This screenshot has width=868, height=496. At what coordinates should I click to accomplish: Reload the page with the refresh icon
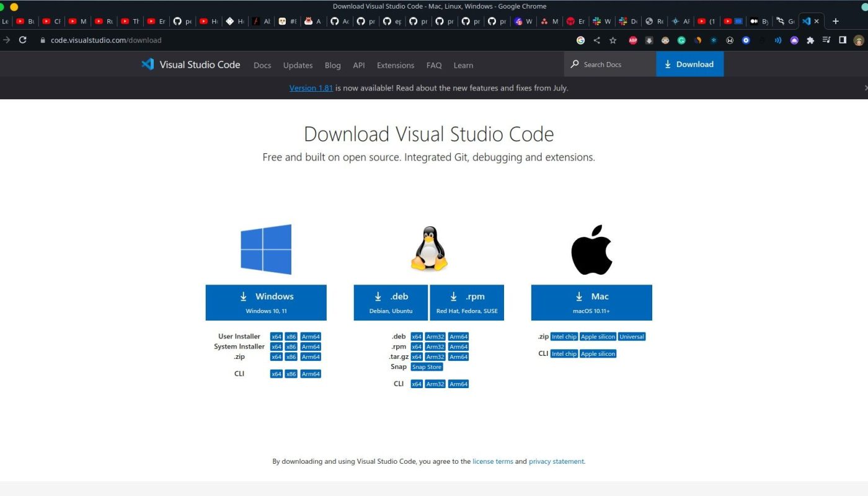[23, 40]
